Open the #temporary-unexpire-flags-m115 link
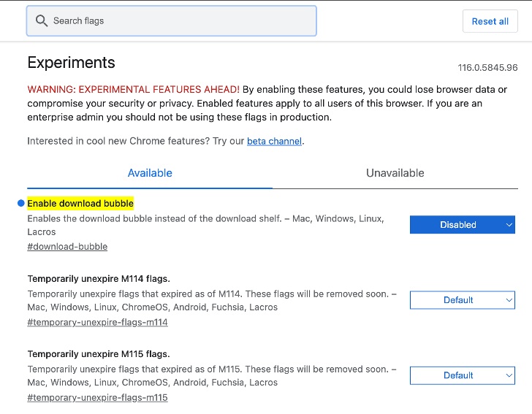 coord(97,397)
